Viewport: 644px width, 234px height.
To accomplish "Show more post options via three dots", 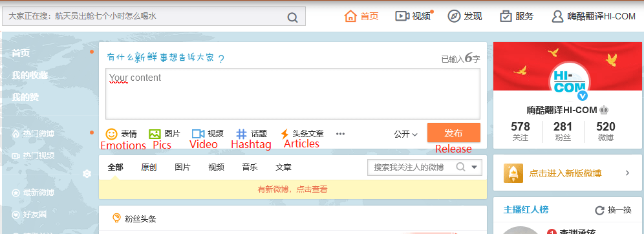I will (x=340, y=134).
